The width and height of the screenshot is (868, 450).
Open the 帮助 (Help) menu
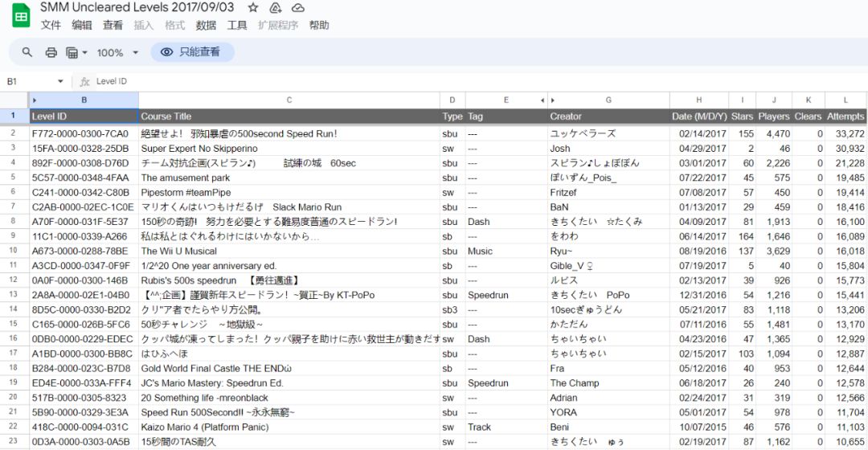[319, 25]
